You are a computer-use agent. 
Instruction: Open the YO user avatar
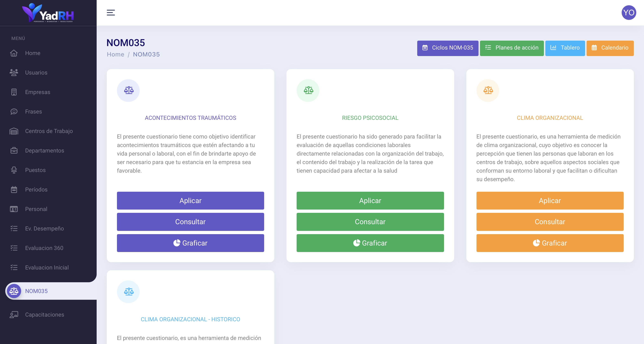click(629, 13)
